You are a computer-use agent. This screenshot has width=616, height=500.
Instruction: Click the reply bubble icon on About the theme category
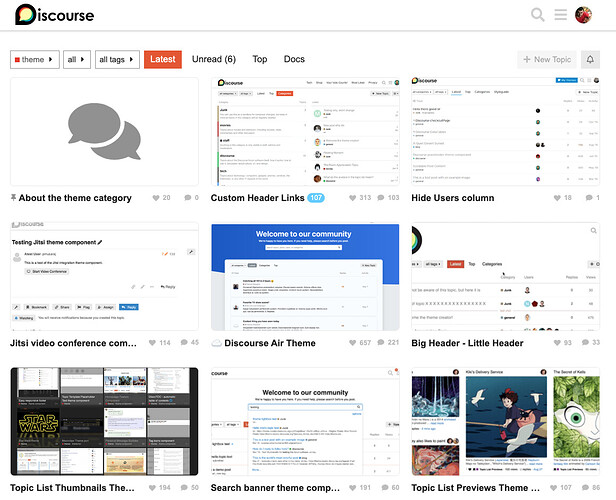(188, 198)
